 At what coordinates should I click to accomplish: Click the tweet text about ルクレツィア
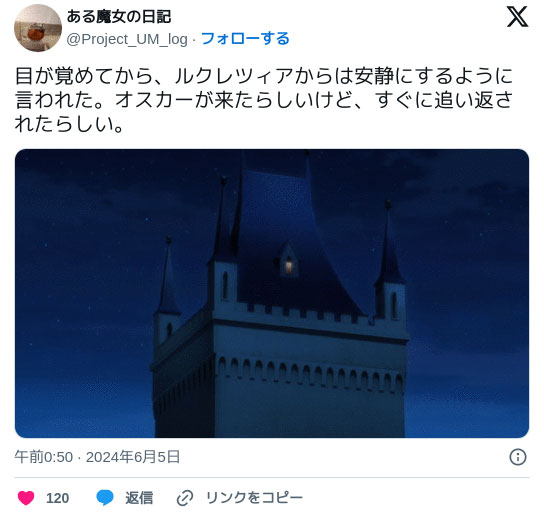tap(264, 100)
